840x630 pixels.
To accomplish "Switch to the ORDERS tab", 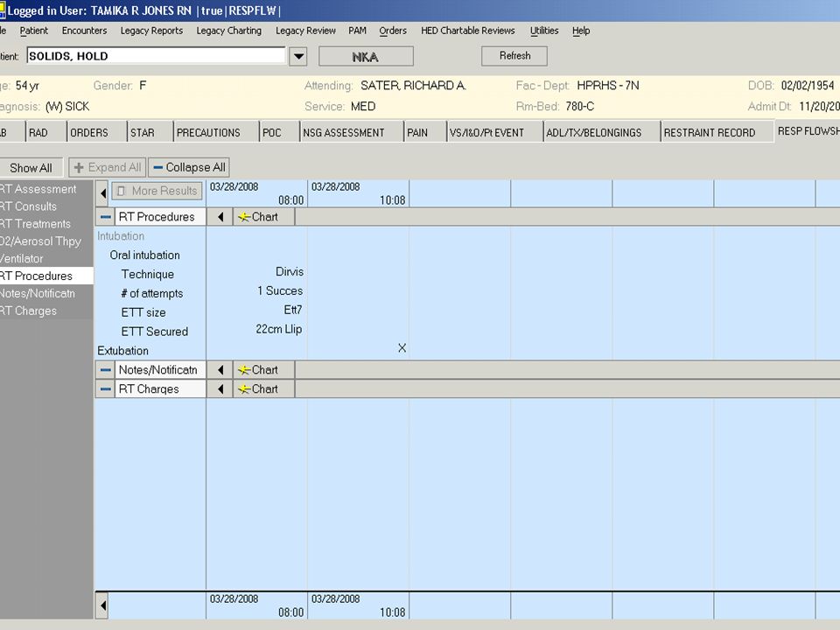I will [96, 132].
